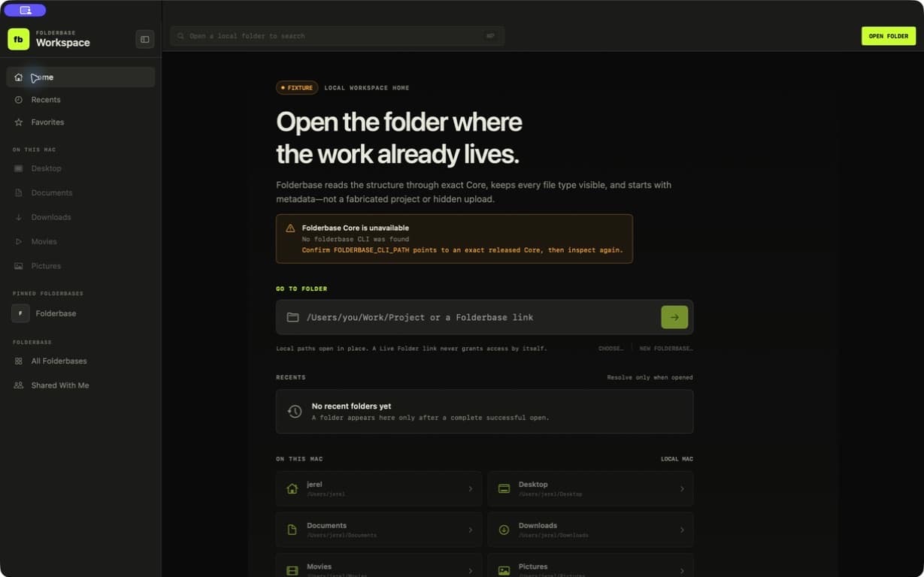This screenshot has height=577, width=924.
Task: Expand the Movies card chevron
Action: click(471, 571)
